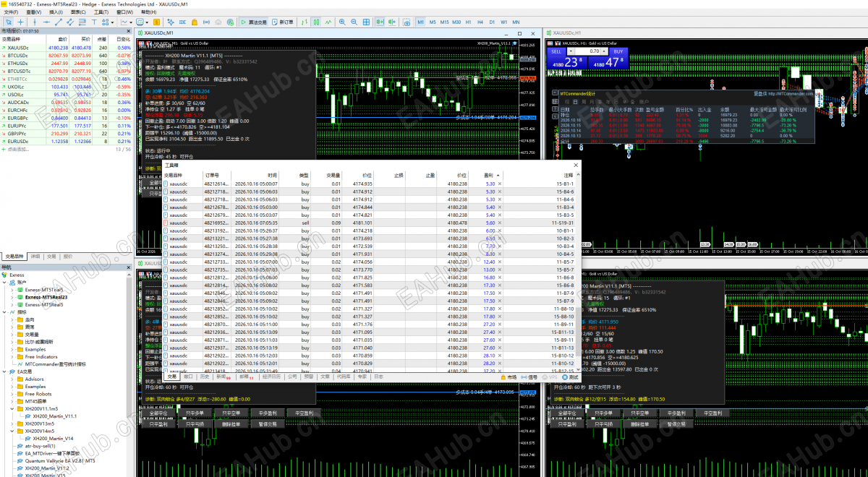
Task: Collapse the XH200V11.1m5 folder in navigator
Action: click(12, 408)
